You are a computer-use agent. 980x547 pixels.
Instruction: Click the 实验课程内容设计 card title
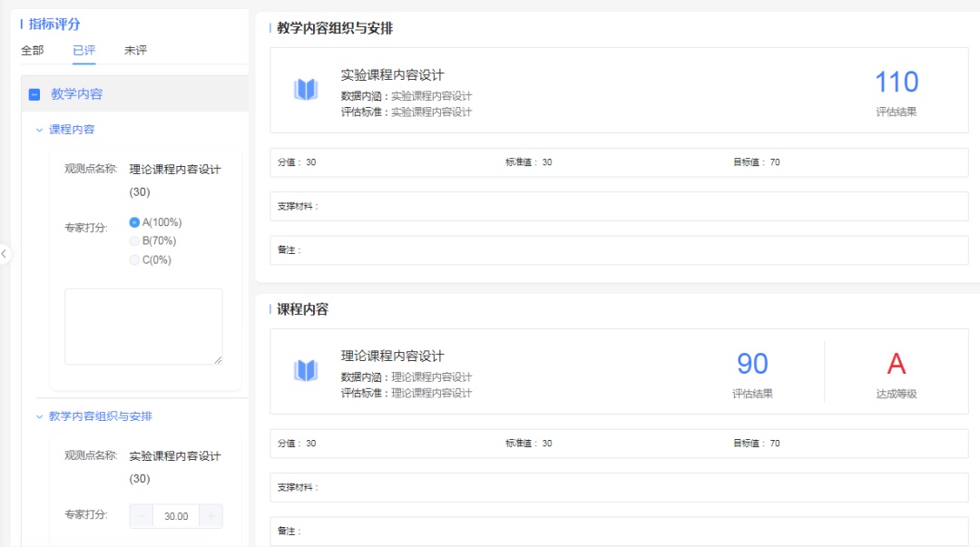click(x=392, y=75)
